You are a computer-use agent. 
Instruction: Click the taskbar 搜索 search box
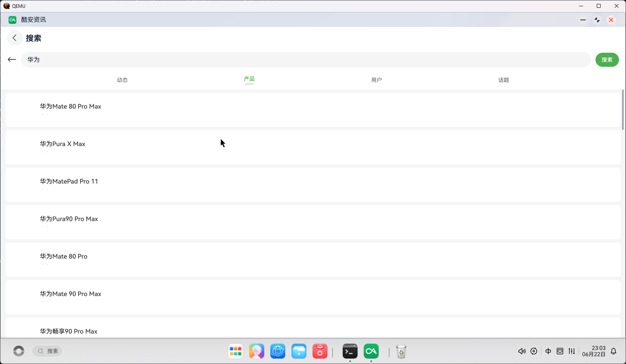click(47, 351)
